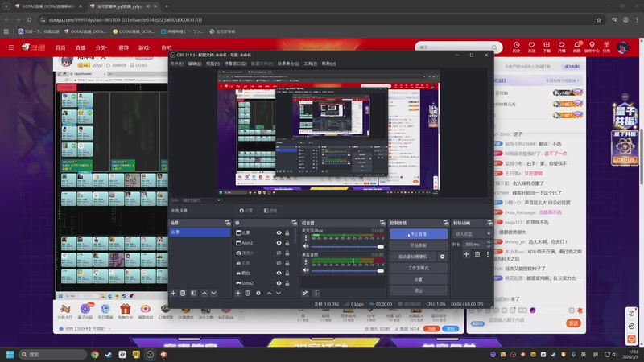Switch to the DOTA2直播 Chrome tab

48,6
